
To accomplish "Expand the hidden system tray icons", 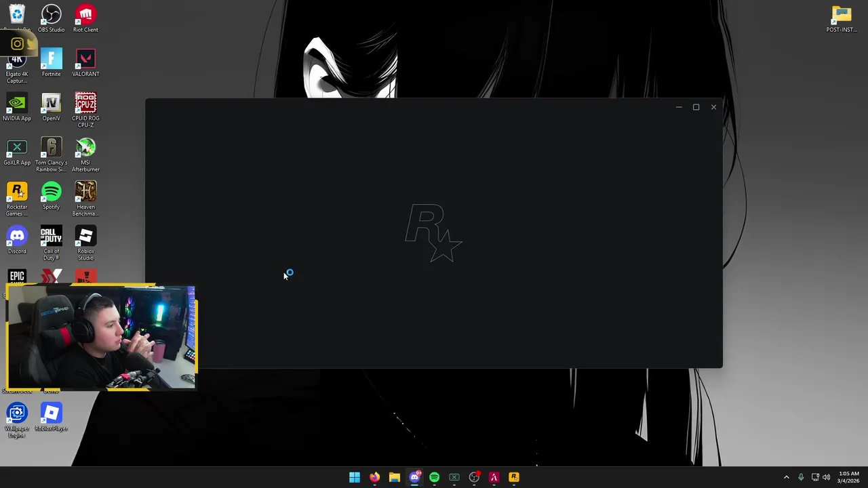I will tap(787, 477).
